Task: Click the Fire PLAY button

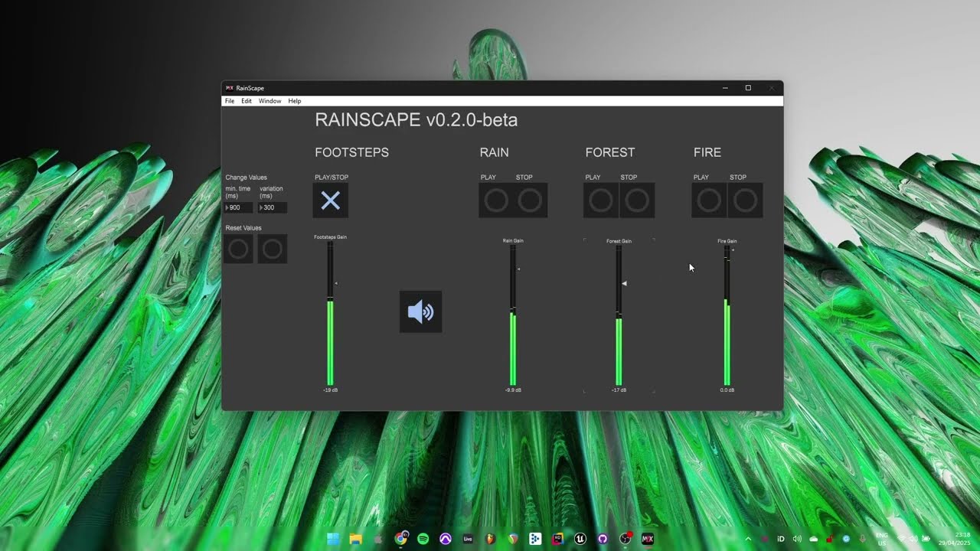Action: tap(709, 201)
